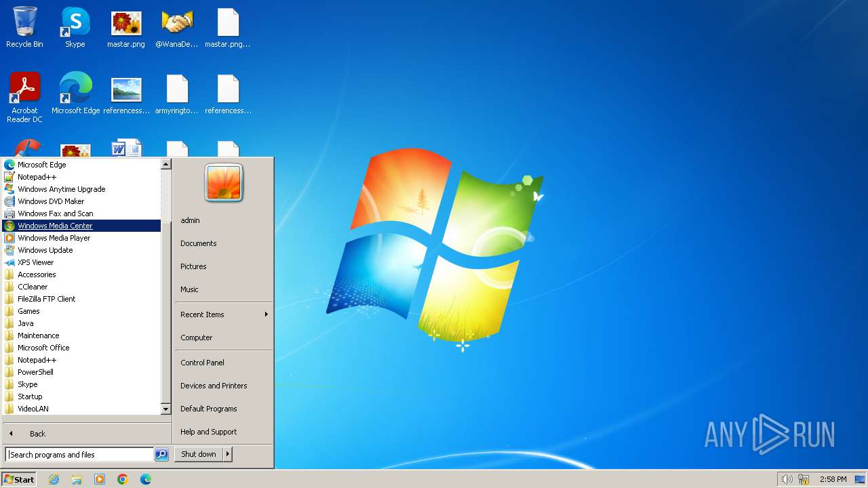Click the Show desktop tray button
The height and width of the screenshot is (488, 868).
click(860, 479)
